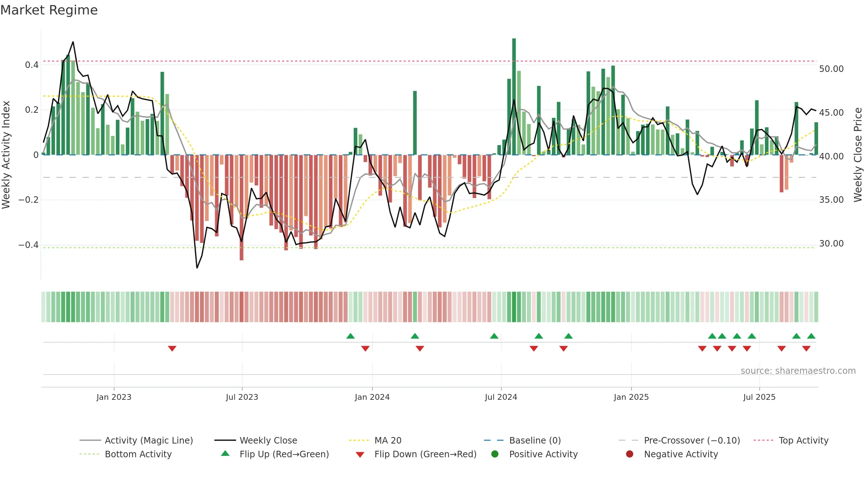Click the Jul 2024 axis label
Image resolution: width=868 pixels, height=488 pixels.
click(x=501, y=397)
